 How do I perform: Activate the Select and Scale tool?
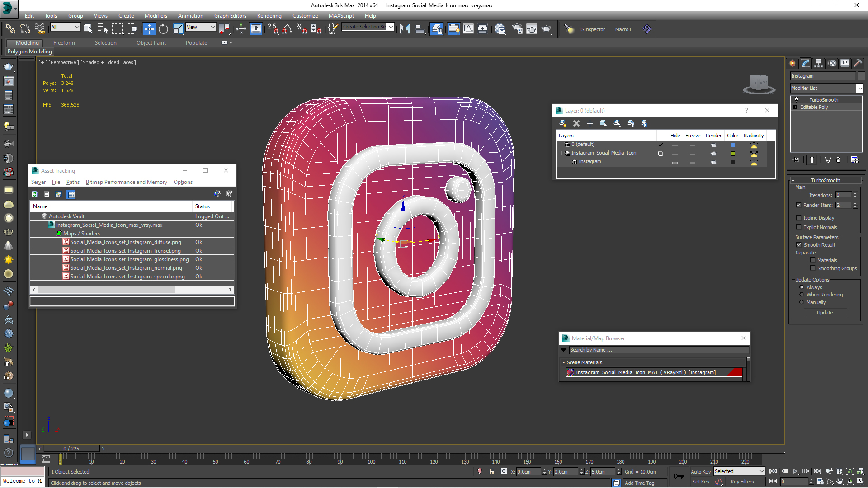click(178, 29)
